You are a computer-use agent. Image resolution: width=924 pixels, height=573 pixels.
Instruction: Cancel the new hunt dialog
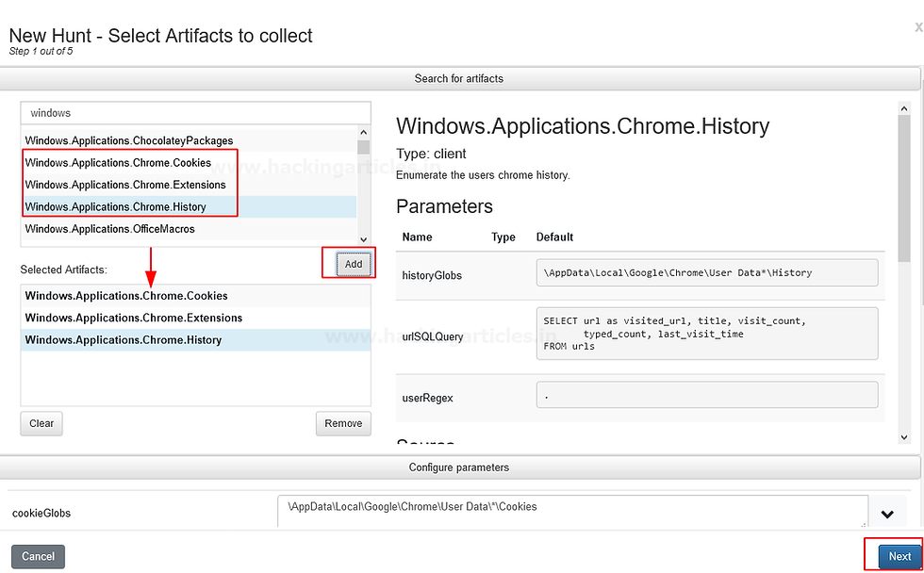(39, 557)
